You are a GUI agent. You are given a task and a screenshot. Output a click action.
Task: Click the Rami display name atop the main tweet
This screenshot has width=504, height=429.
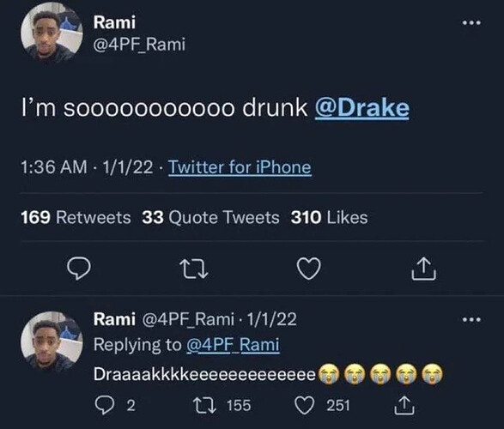(114, 22)
